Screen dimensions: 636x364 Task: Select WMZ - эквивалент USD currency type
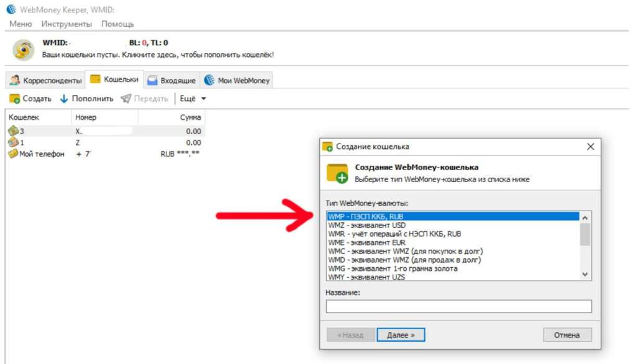point(365,225)
